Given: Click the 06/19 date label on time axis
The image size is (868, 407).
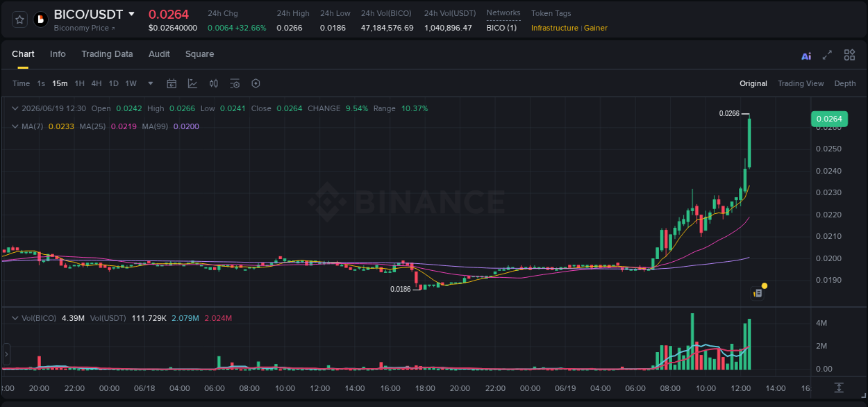Looking at the screenshot, I should tap(565, 388).
